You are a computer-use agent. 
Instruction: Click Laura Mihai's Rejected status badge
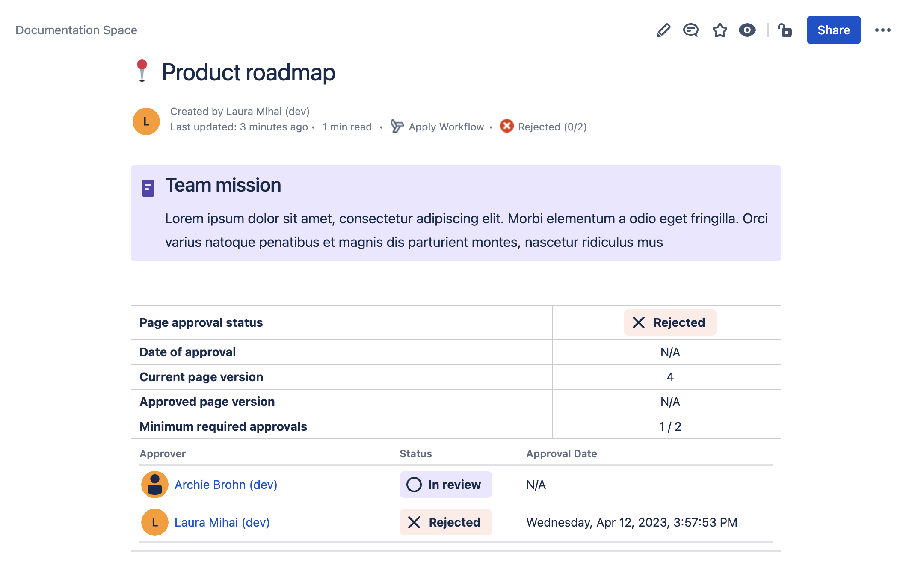445,522
